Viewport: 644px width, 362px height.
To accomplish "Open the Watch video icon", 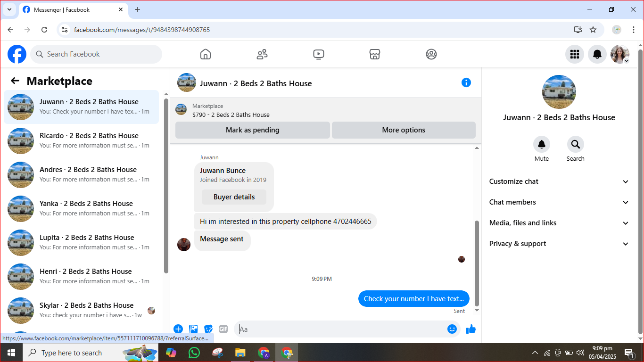I will click(319, 54).
